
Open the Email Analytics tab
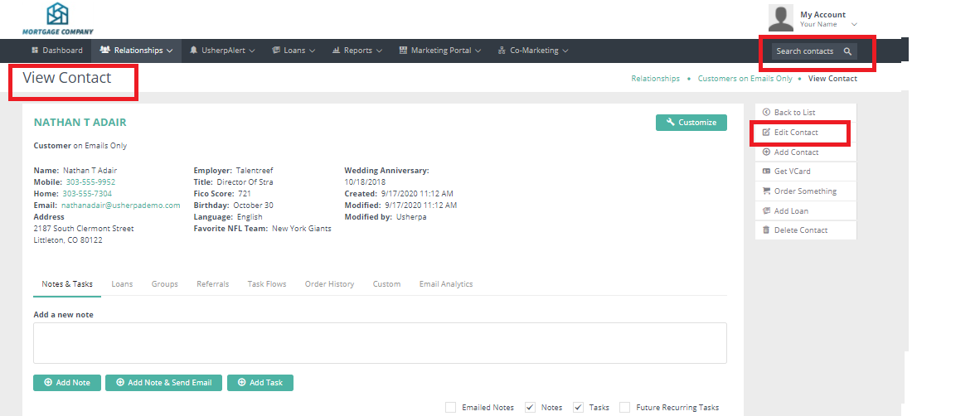click(x=445, y=284)
